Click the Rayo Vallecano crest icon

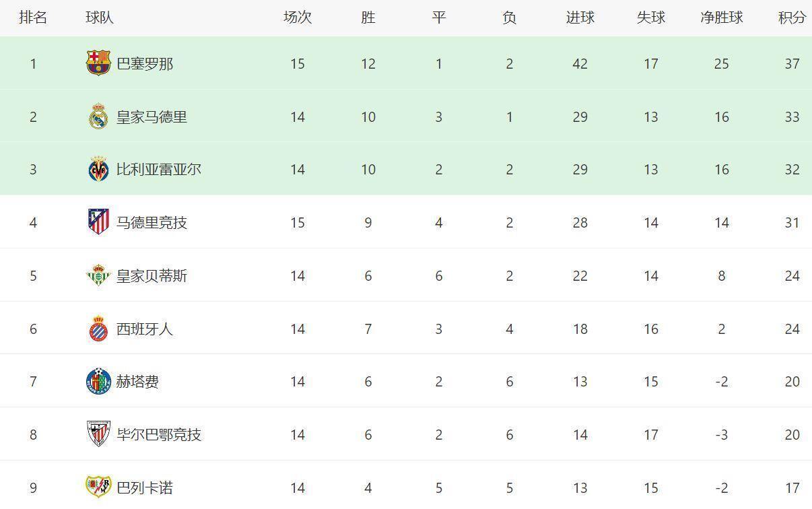click(98, 487)
